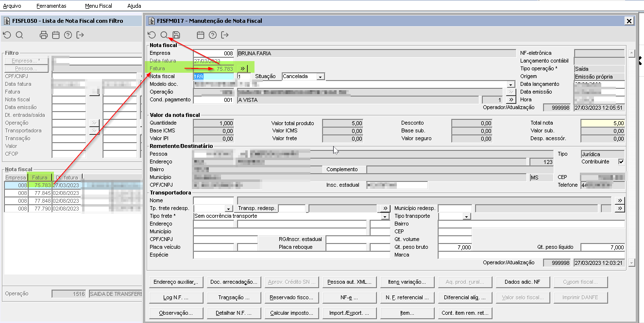Click the >> button in Cond. pagamento row
The width and height of the screenshot is (644, 323).
(511, 99)
